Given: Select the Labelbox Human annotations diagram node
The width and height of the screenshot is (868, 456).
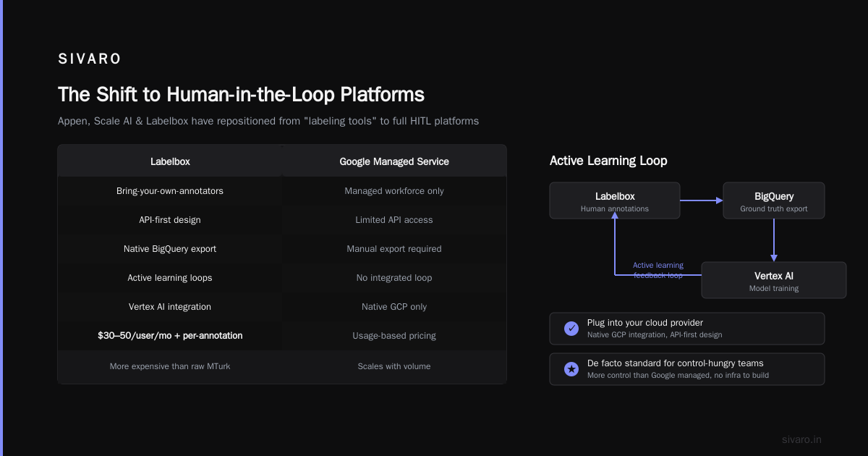Looking at the screenshot, I should [x=615, y=200].
